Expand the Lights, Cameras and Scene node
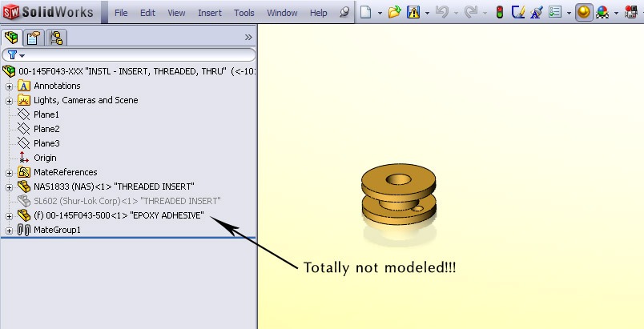 tap(9, 101)
